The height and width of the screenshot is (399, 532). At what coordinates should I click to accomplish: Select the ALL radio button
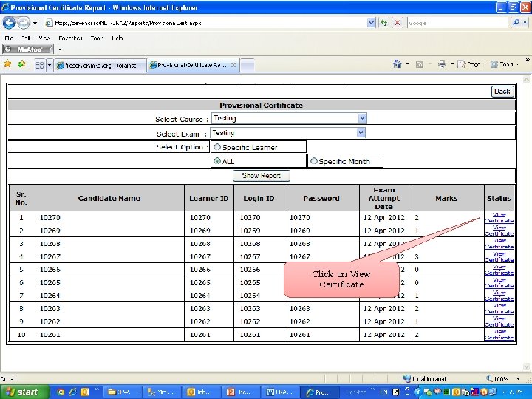click(217, 161)
